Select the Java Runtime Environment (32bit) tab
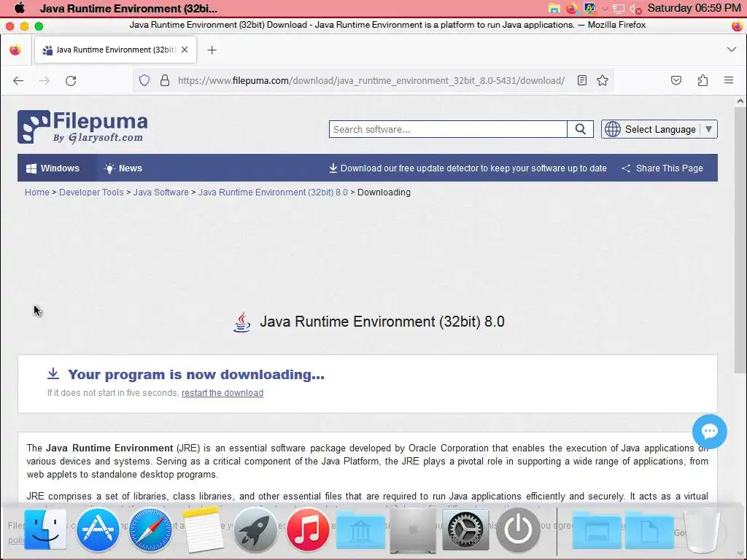 115,50
